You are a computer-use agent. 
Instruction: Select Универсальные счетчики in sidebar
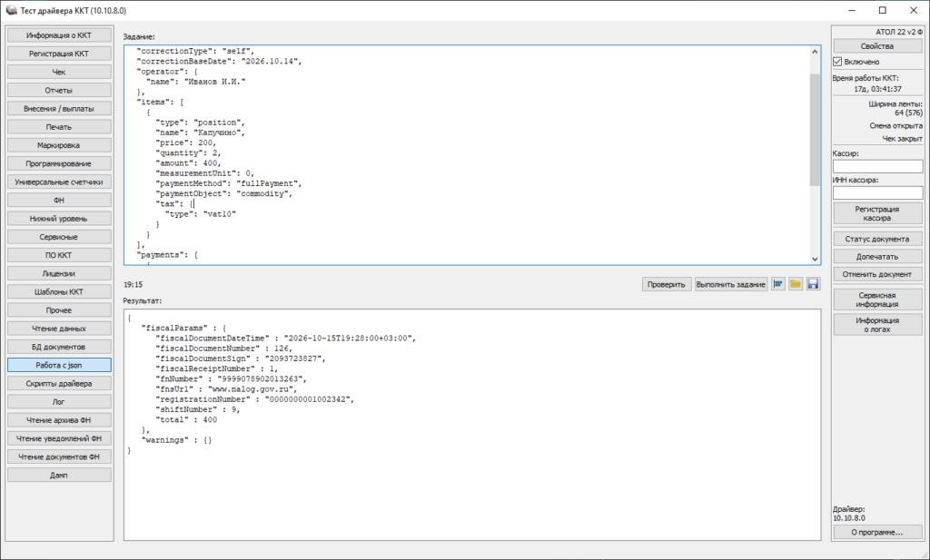(59, 182)
